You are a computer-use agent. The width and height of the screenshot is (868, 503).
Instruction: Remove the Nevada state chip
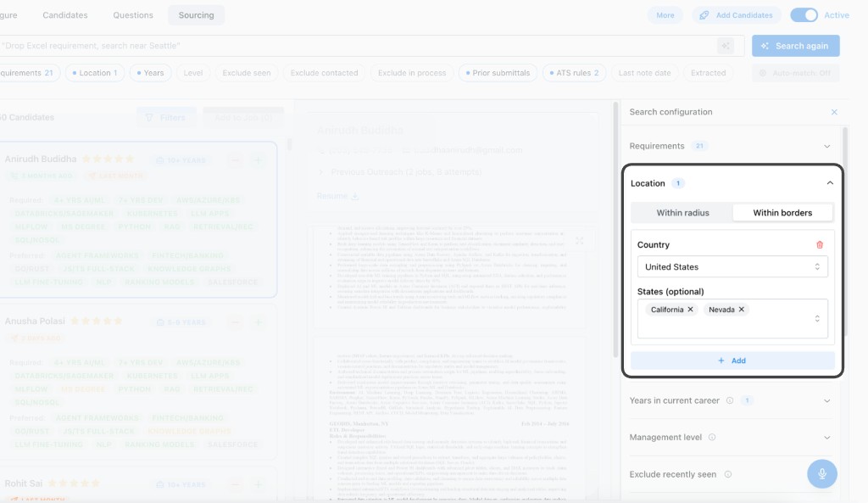741,310
